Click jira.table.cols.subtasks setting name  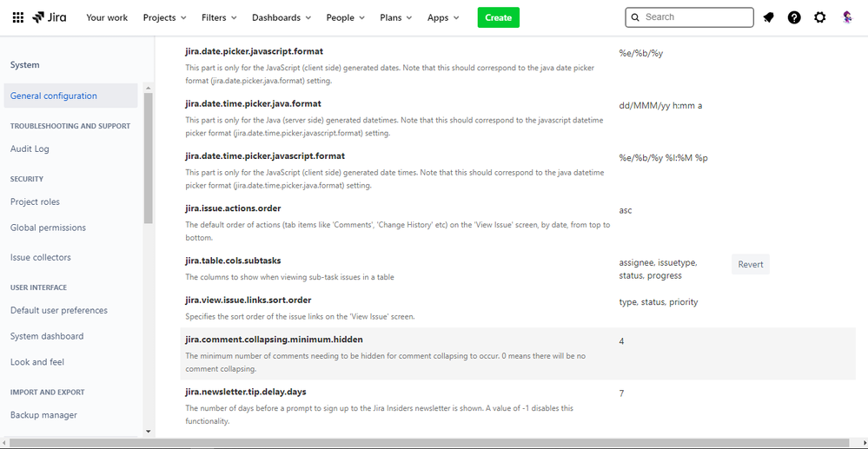[x=233, y=261]
